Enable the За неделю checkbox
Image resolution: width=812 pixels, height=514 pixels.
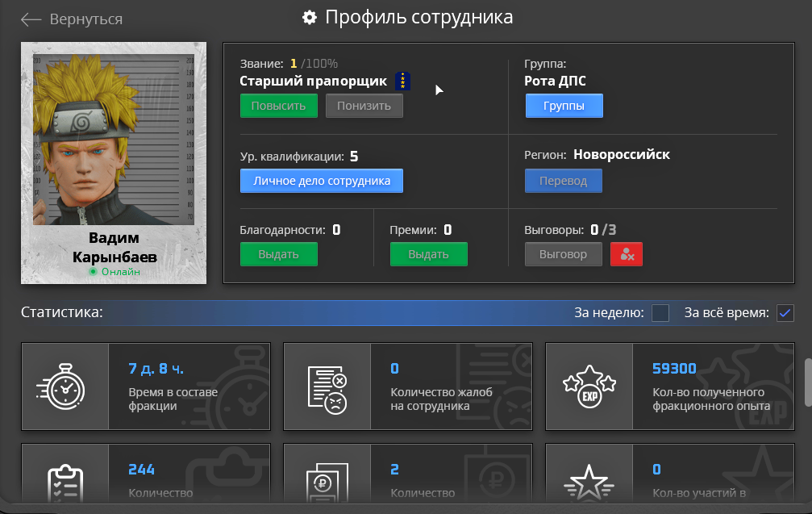660,313
